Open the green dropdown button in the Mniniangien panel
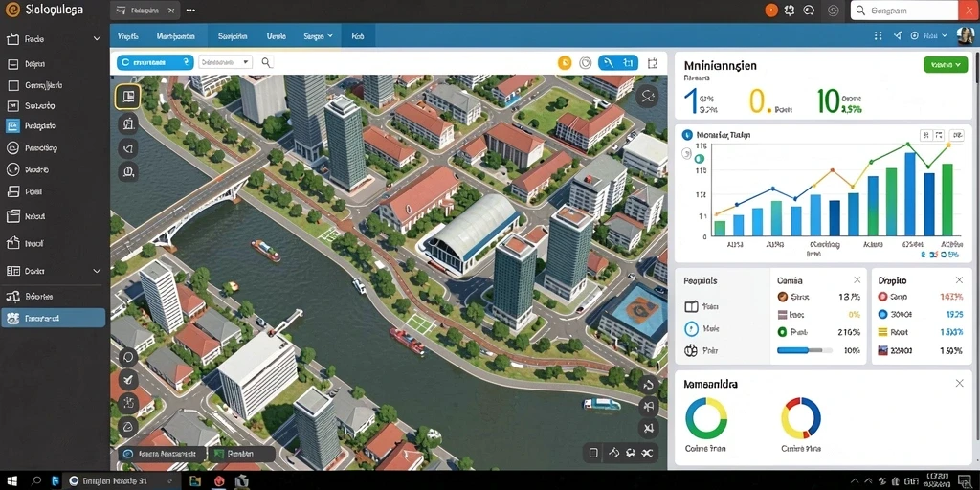This screenshot has height=490, width=980. point(946,64)
